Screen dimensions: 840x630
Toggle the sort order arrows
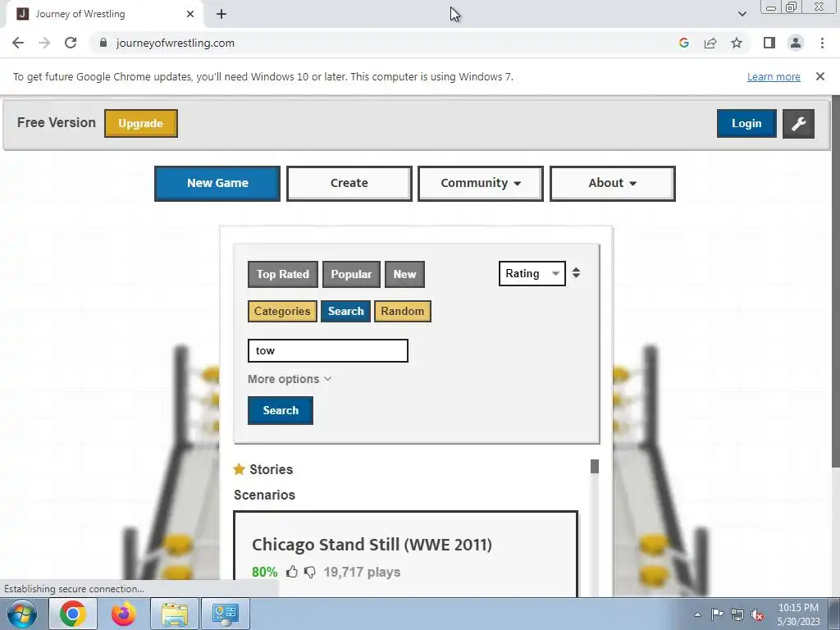point(576,273)
